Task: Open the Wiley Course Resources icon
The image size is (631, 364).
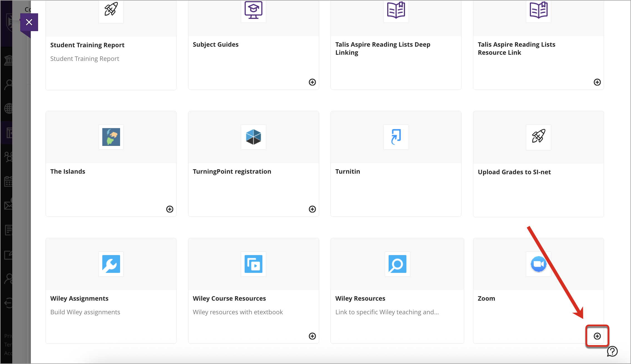Action: point(254,264)
